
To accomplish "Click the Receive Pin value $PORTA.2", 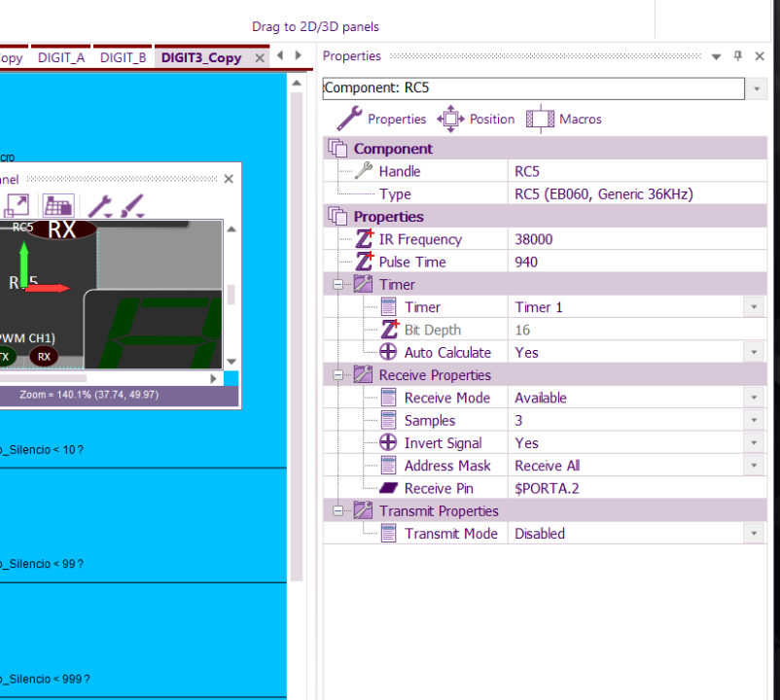I will [547, 489].
